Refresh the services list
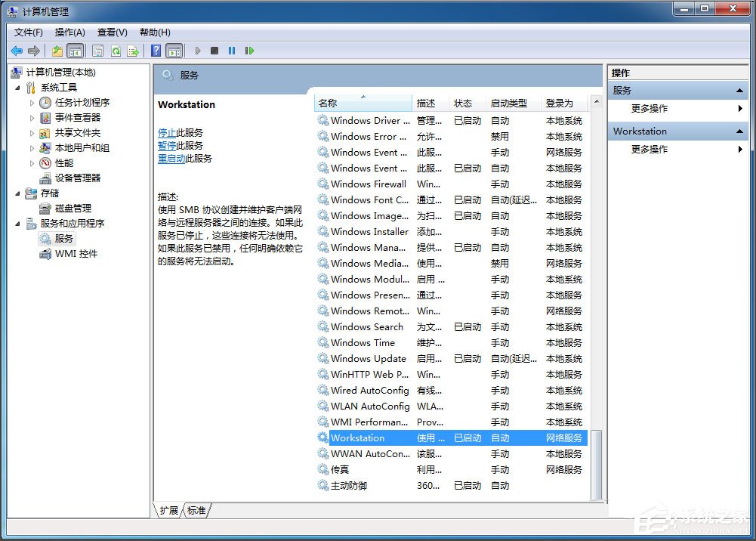The width and height of the screenshot is (756, 541). 116,51
